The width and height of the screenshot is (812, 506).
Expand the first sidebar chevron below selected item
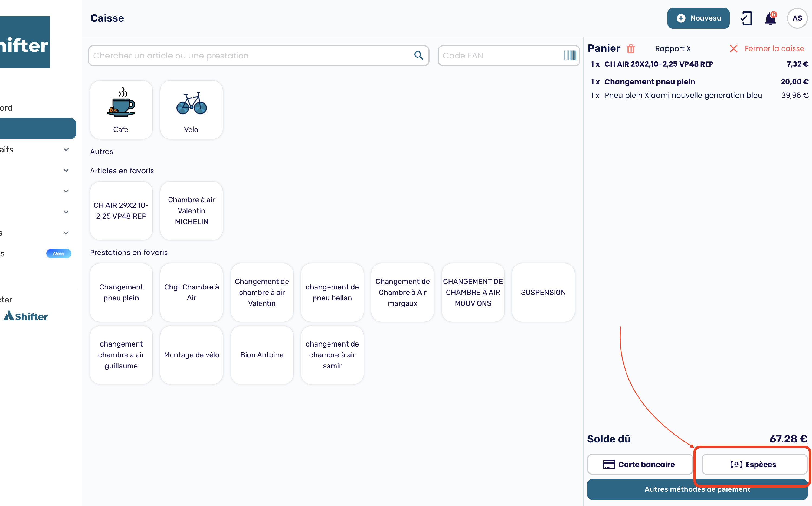pyautogui.click(x=66, y=150)
